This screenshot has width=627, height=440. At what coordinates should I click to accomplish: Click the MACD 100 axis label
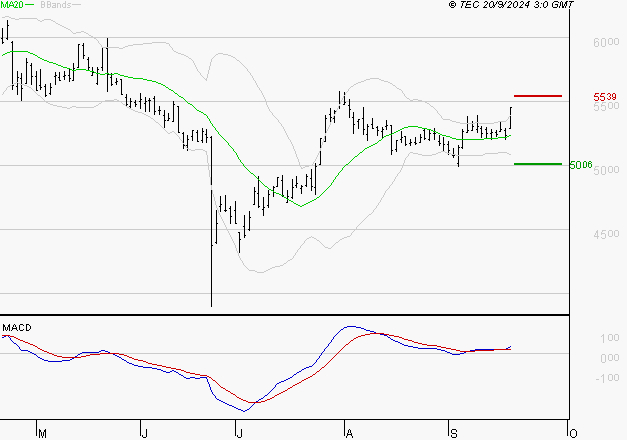(x=610, y=338)
